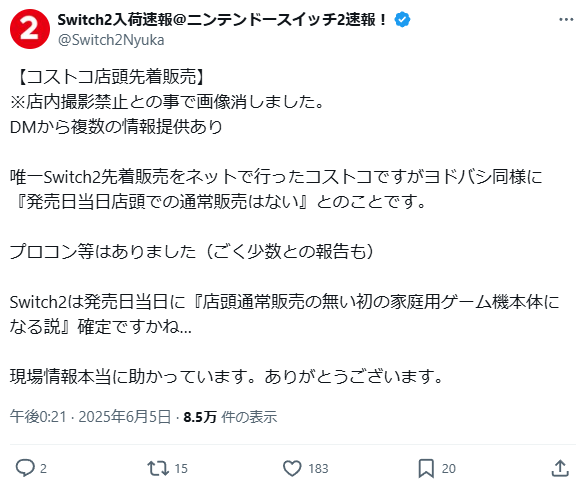
Task: Click the bookmark count 20
Action: (448, 468)
